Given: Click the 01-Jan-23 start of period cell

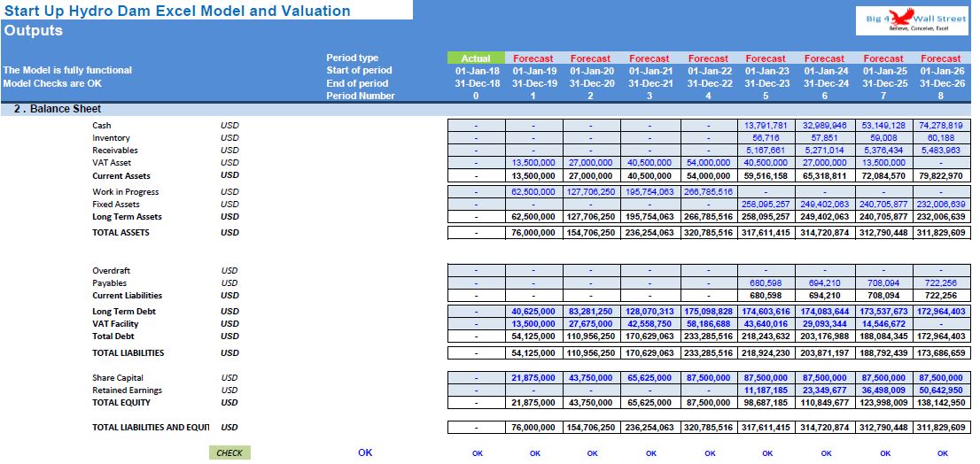Looking at the screenshot, I should coord(766,71).
